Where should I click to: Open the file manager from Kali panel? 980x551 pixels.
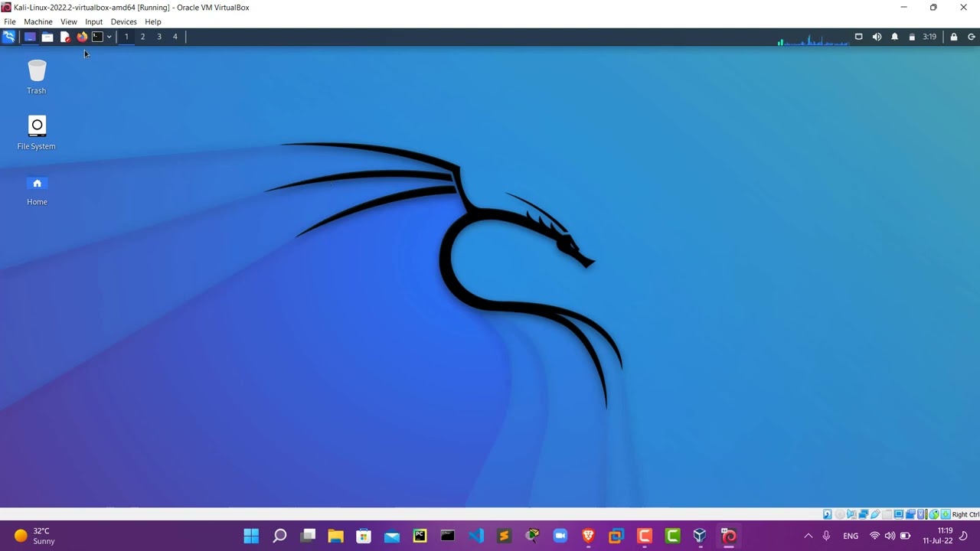point(47,37)
